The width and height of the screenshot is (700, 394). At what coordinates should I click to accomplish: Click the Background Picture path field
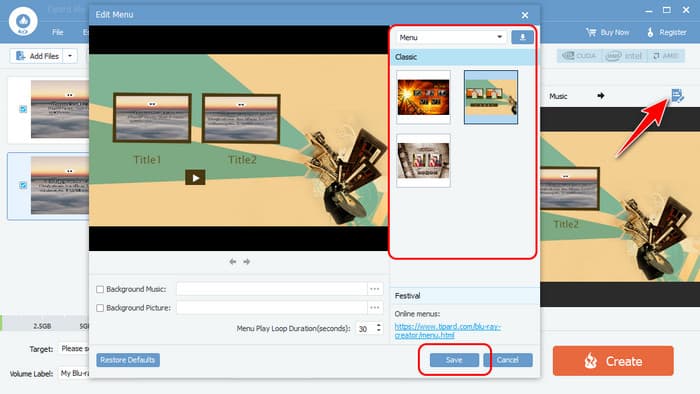tap(271, 308)
